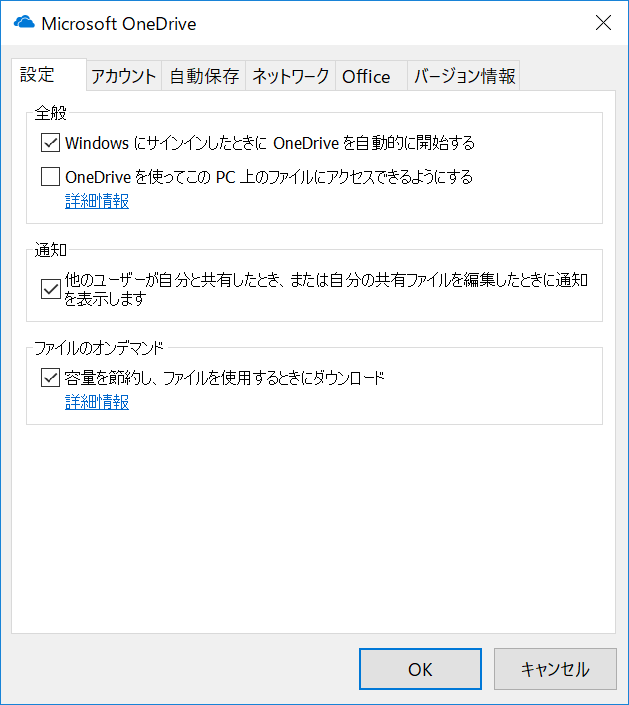Uncheck auto-start OneDrive at Windows sign-in
Screen dimensions: 629x705
tap(50, 143)
